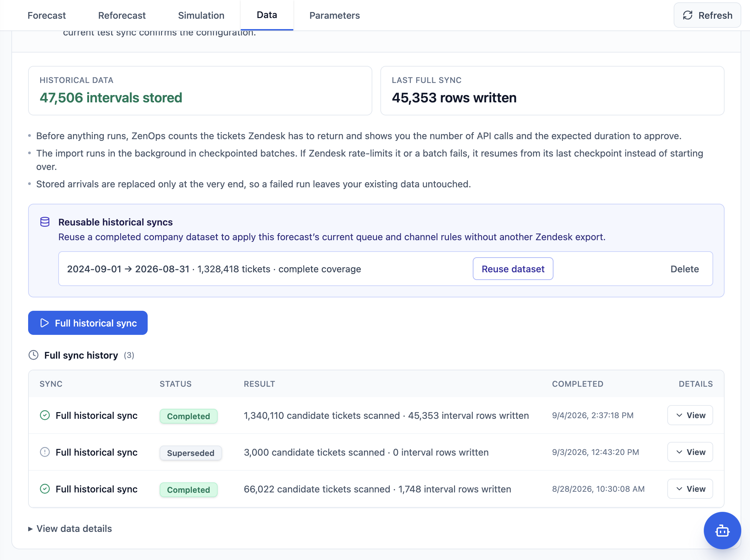Click the COMPLETED column header
Screen dimensions: 750x560
pos(578,384)
